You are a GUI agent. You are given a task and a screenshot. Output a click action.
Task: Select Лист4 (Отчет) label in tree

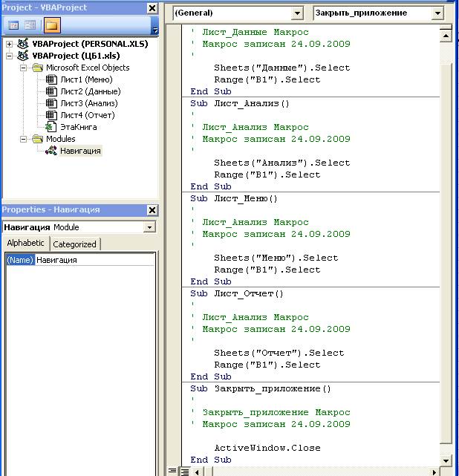(x=88, y=115)
